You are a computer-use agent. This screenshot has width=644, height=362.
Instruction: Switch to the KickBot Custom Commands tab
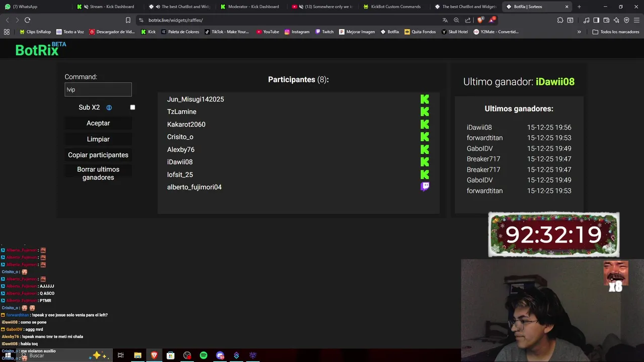coord(394,7)
